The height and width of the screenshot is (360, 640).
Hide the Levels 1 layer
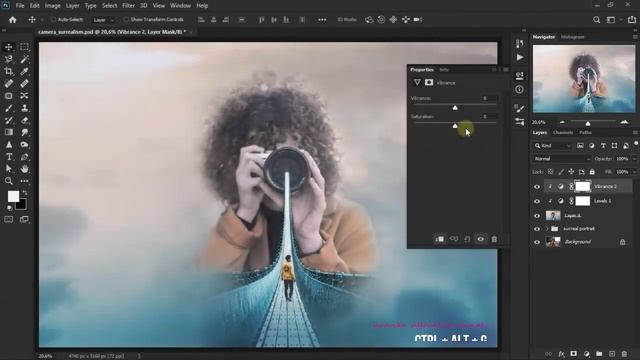point(537,201)
